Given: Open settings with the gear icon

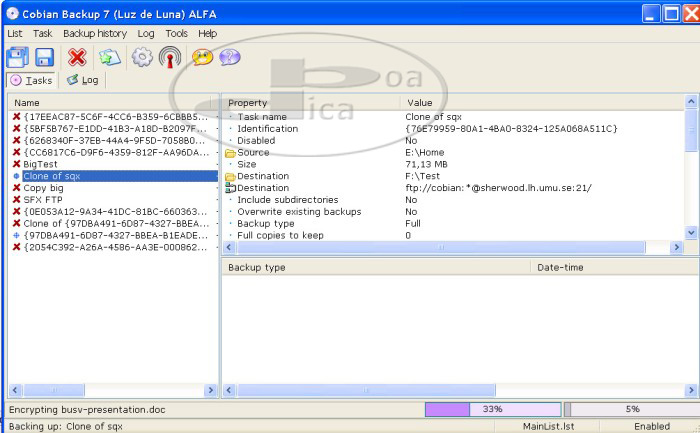Looking at the screenshot, I should pyautogui.click(x=142, y=57).
